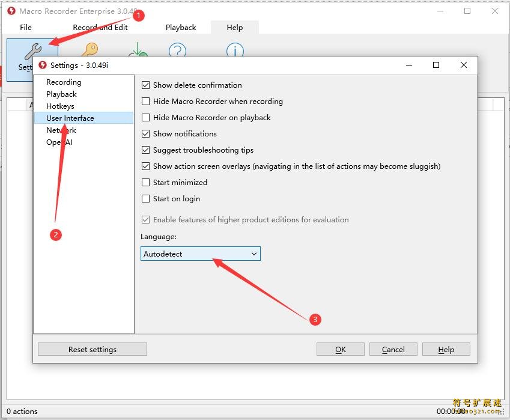This screenshot has height=420, width=510.
Task: Confirm settings with OK button
Action: pos(341,350)
